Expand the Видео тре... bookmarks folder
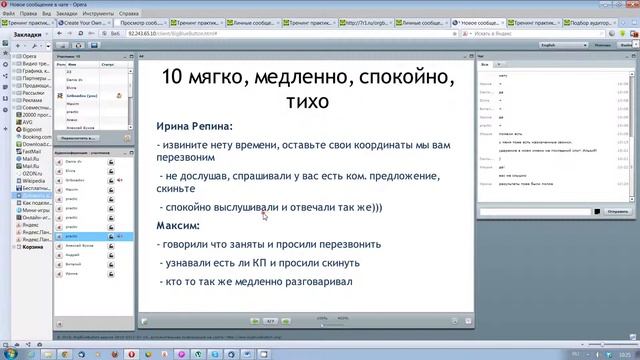Screen dimensions: 640x360 tap(14, 64)
